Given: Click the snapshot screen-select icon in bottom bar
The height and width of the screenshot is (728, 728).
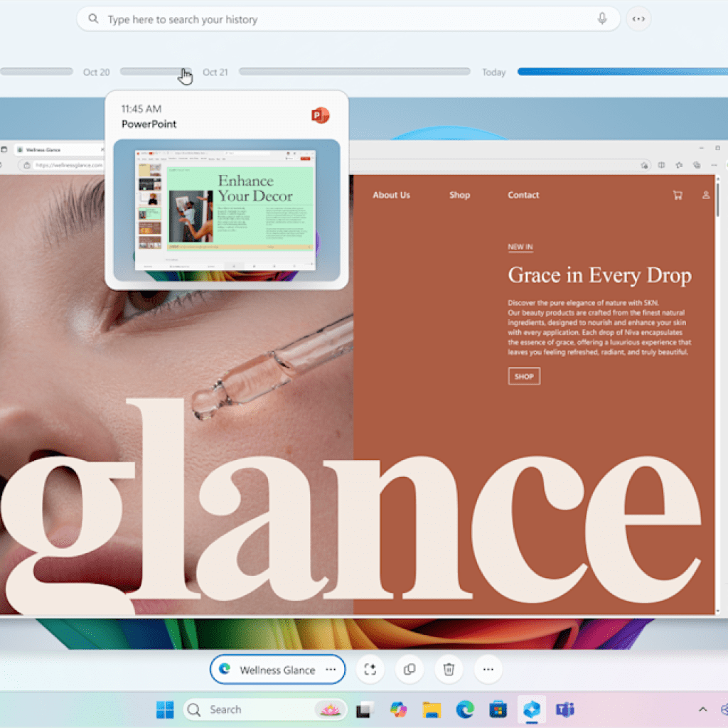Looking at the screenshot, I should (370, 669).
